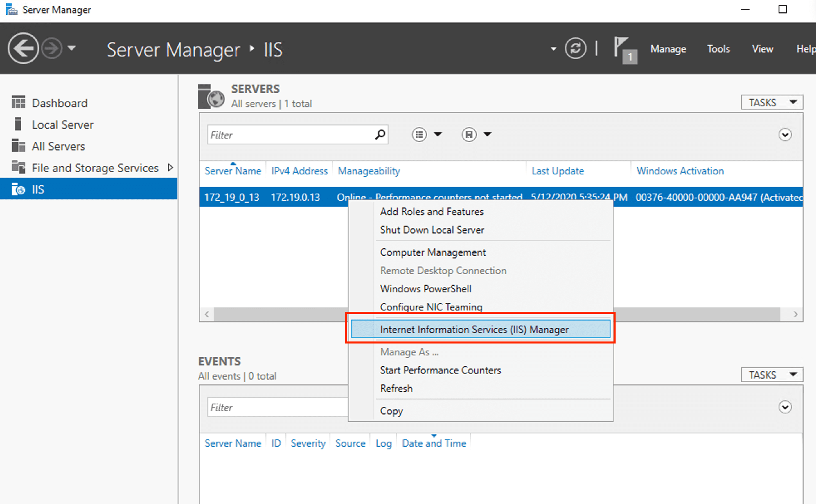
Task: Click the Events Filter input field
Action: pyautogui.click(x=278, y=407)
